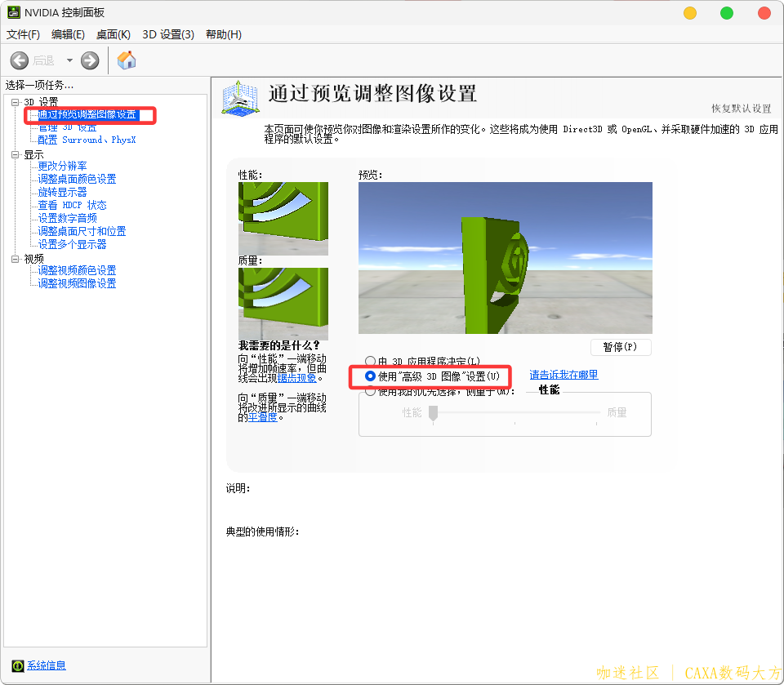Click the NVIDIA app icon in title bar

[x=14, y=12]
